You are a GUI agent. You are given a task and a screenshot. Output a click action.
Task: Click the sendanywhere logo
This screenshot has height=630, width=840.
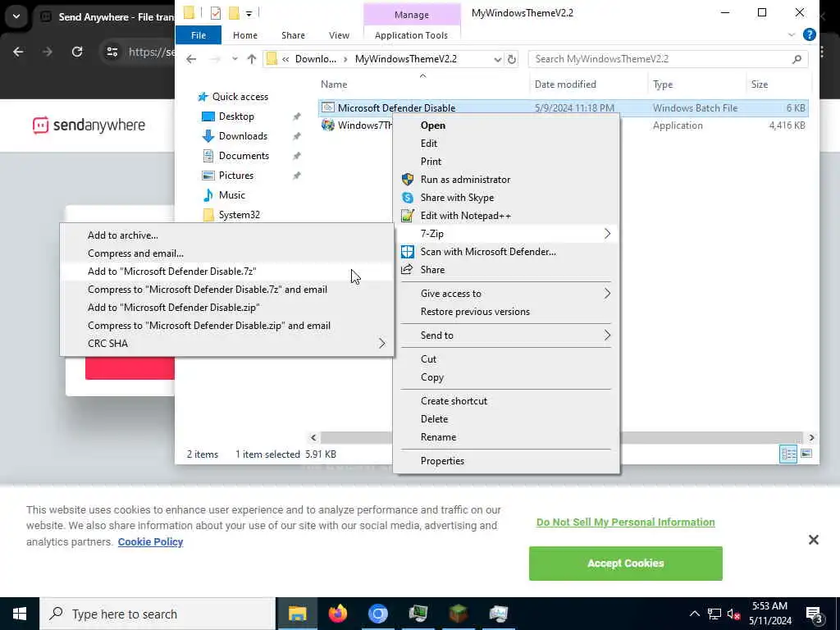89,126
